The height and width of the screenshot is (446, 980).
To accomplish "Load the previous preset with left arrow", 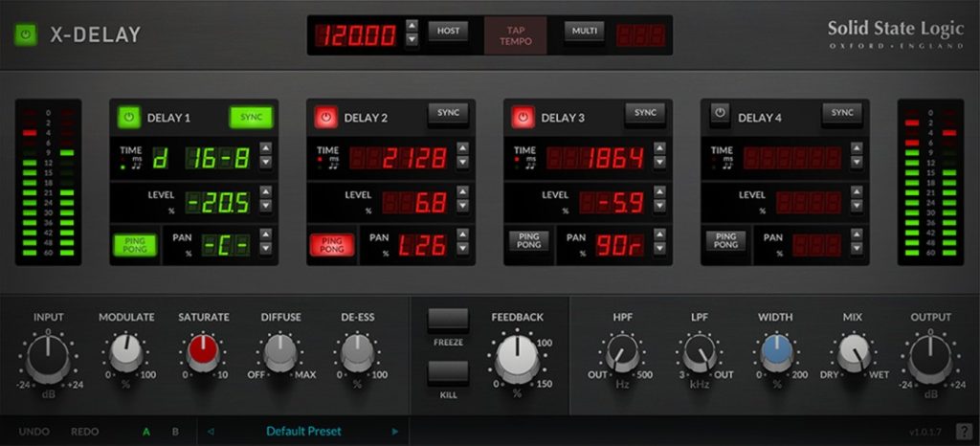I will 211,432.
